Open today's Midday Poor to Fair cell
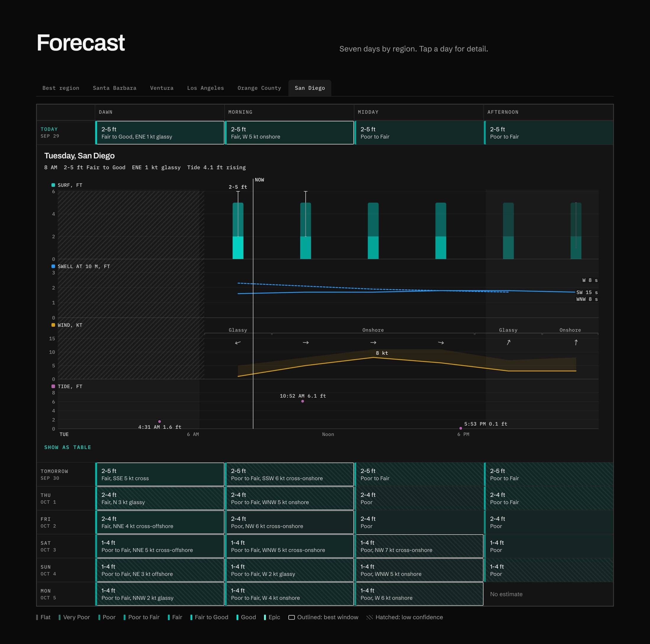 (419, 133)
